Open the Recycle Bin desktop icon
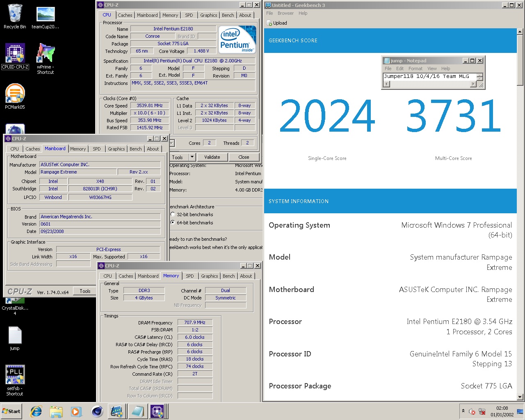 tap(15, 16)
